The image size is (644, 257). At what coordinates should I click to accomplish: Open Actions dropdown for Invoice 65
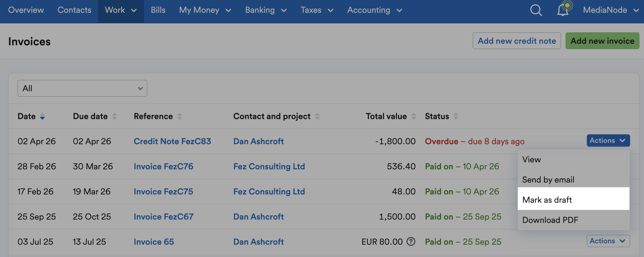(608, 241)
